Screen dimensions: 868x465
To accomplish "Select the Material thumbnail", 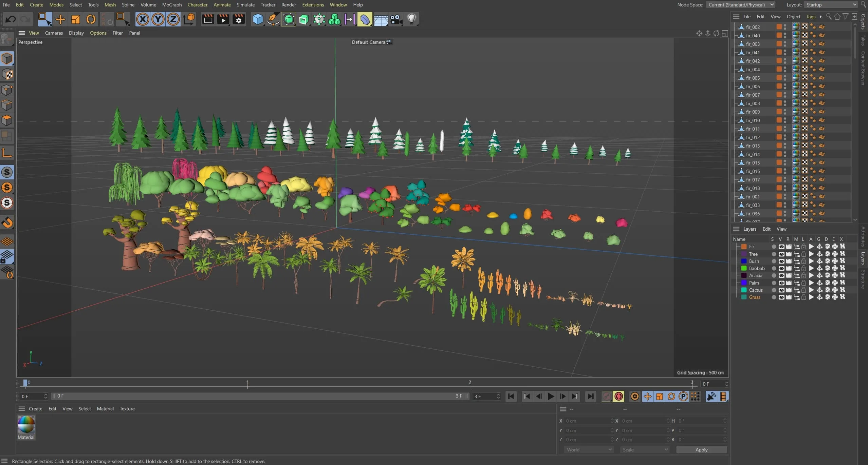I will 26,424.
